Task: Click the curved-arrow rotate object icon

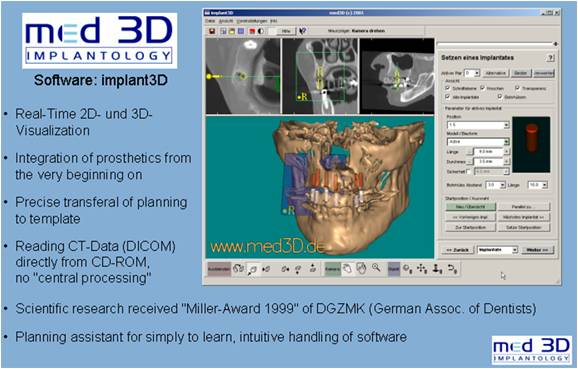Action: (x=452, y=269)
